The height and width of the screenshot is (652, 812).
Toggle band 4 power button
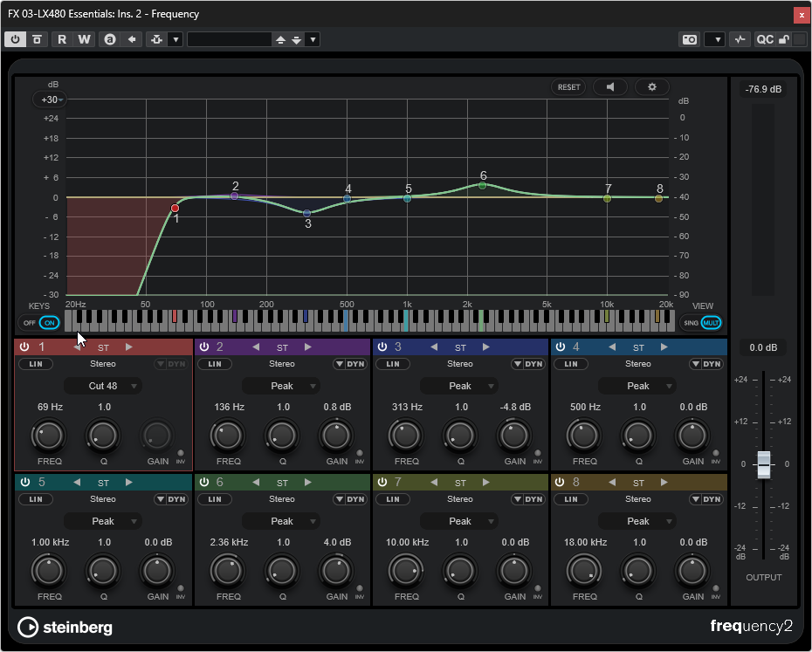[561, 347]
